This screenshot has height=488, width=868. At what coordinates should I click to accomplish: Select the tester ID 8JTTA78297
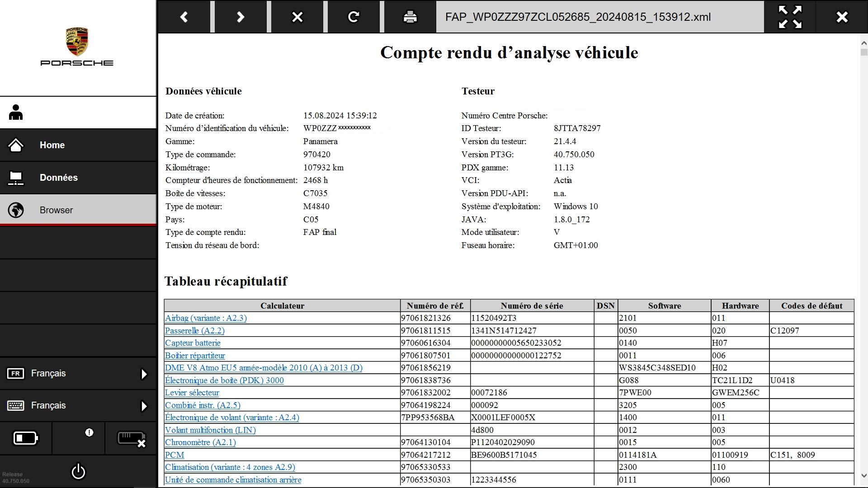tap(577, 128)
